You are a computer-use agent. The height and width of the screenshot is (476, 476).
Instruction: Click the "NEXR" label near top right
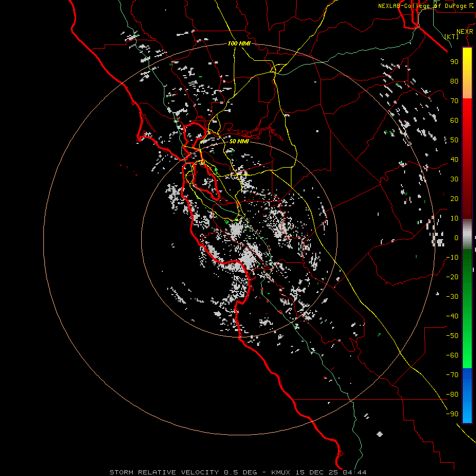point(465,32)
